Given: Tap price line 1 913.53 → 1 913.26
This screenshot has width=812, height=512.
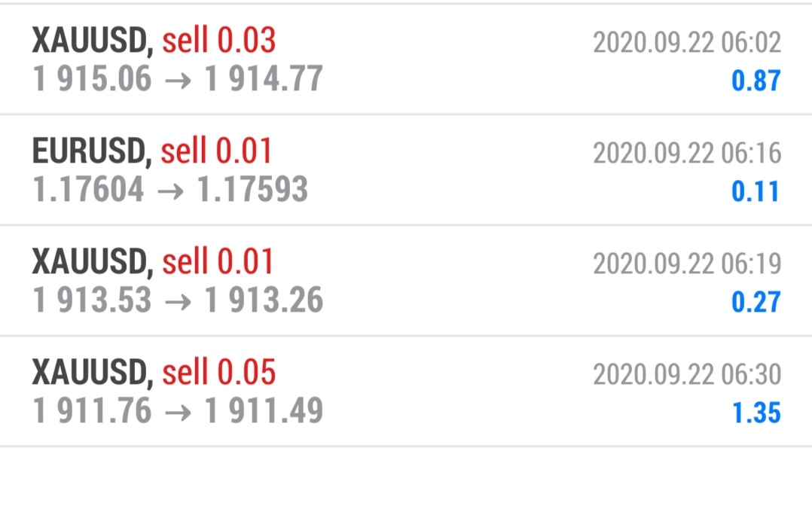Looking at the screenshot, I should [x=178, y=300].
